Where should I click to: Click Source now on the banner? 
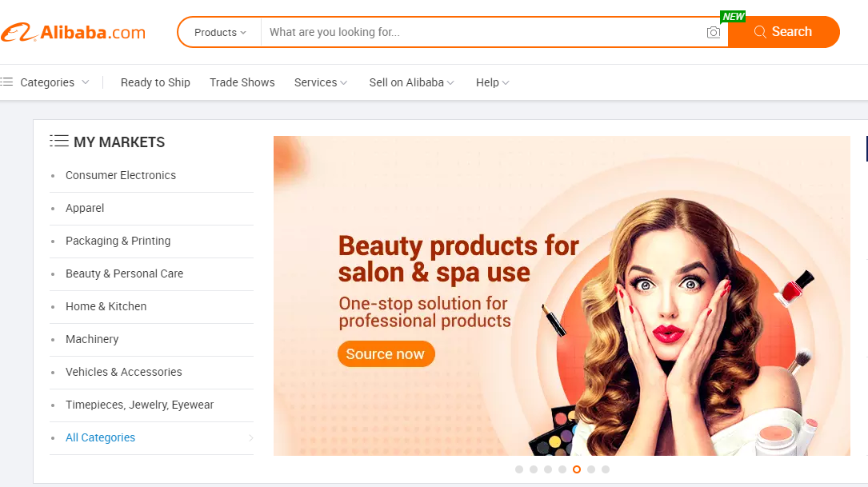pos(386,354)
